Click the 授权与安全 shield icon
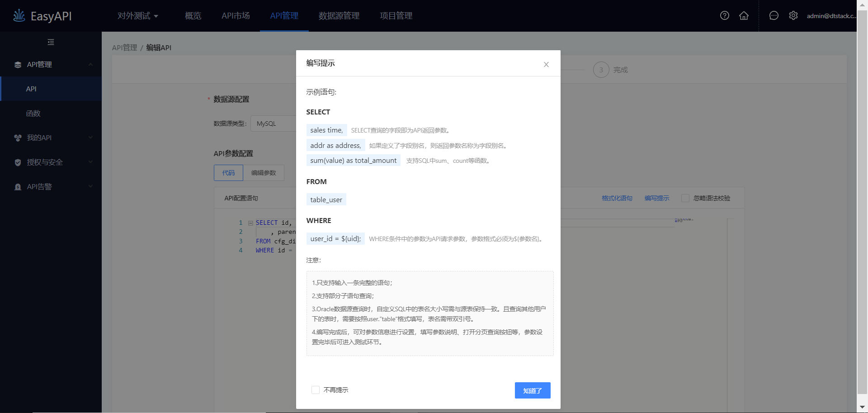The height and width of the screenshot is (413, 868). [18, 162]
